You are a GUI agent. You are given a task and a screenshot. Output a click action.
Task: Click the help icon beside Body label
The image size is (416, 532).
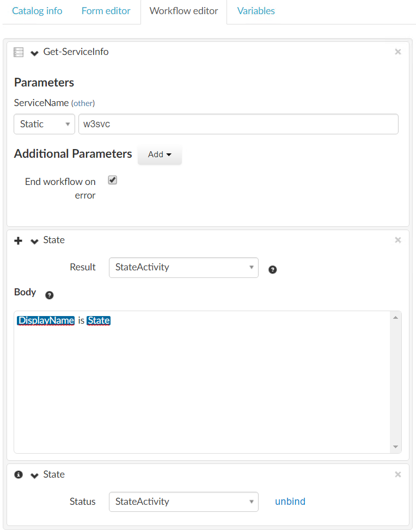click(x=50, y=295)
